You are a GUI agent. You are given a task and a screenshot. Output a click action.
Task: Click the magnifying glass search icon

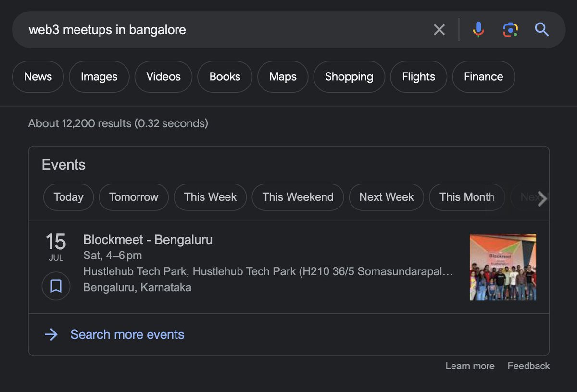(x=542, y=29)
